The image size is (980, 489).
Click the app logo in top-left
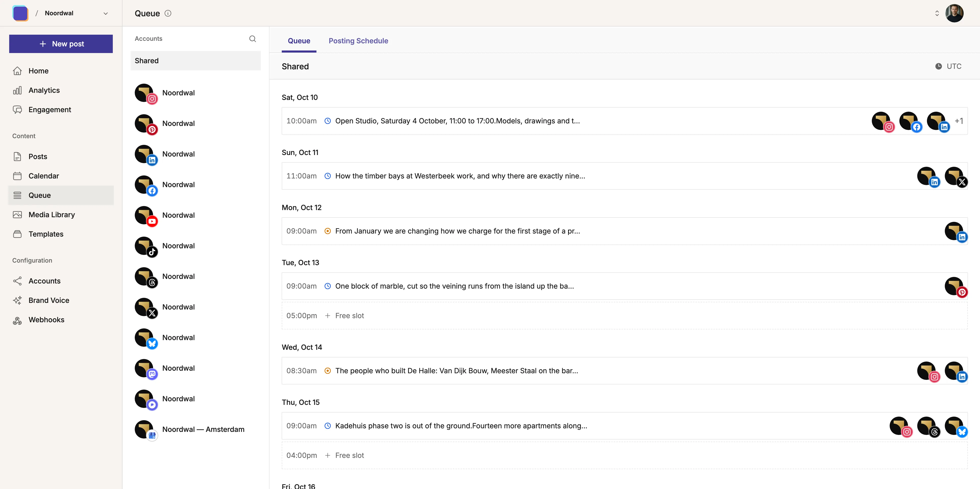[20, 13]
